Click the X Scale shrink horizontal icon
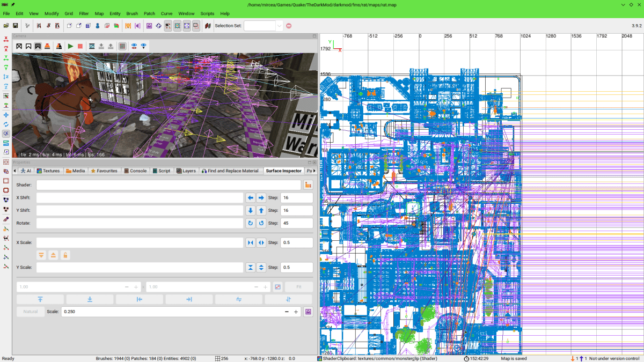 point(250,243)
